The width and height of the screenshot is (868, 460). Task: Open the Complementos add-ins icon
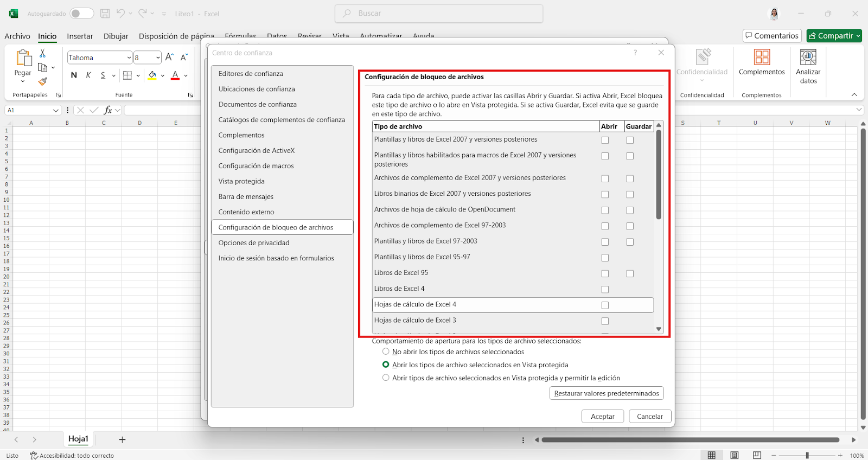(762, 57)
